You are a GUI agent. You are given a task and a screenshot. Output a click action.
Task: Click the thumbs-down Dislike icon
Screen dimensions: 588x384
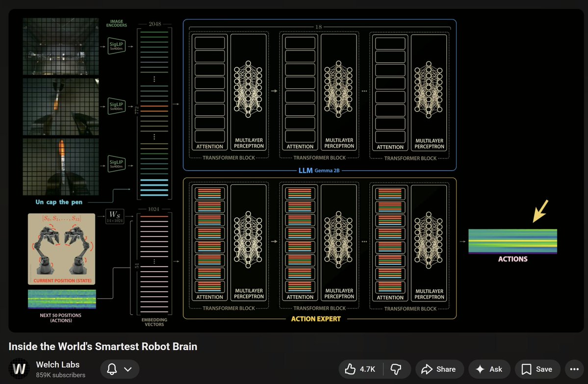point(396,369)
